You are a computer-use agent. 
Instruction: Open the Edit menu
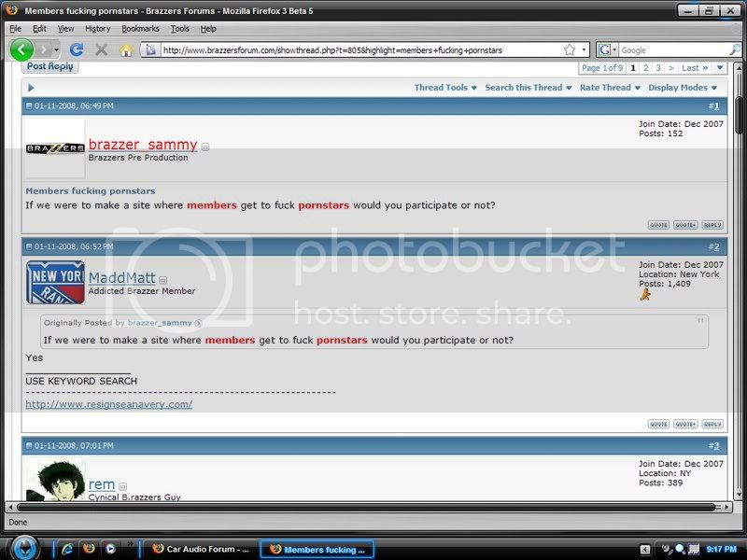tap(39, 29)
